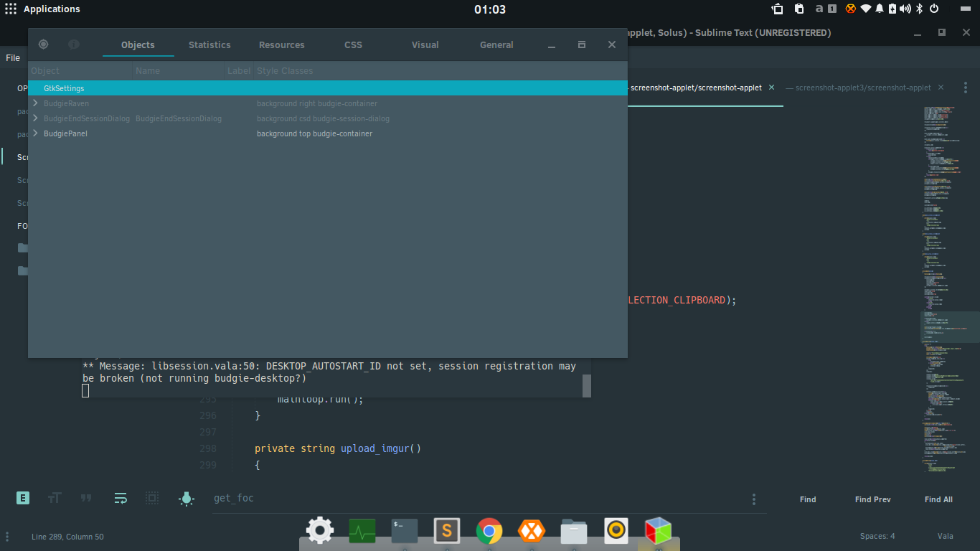Toggle in-selection search icon

click(x=152, y=498)
